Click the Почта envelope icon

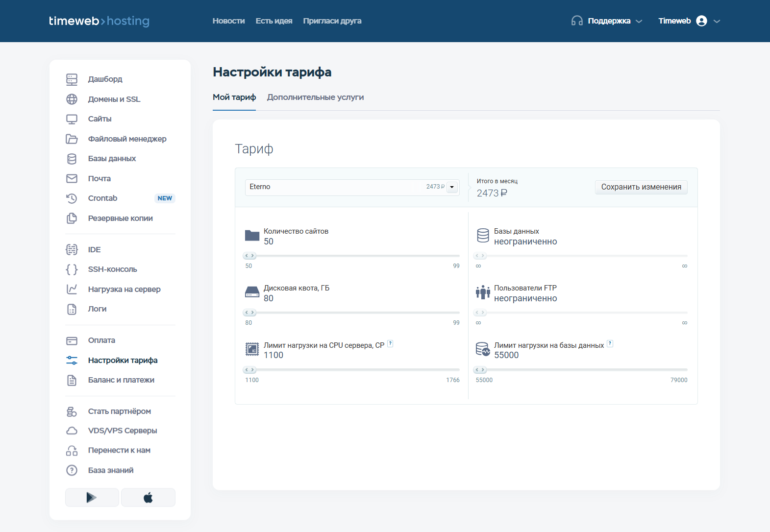tap(72, 179)
